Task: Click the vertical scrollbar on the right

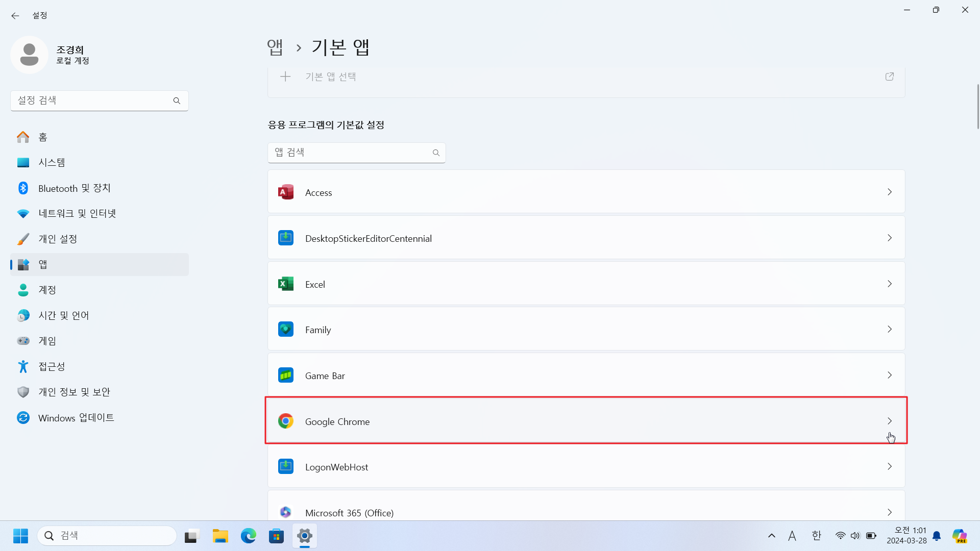Action: [977, 107]
